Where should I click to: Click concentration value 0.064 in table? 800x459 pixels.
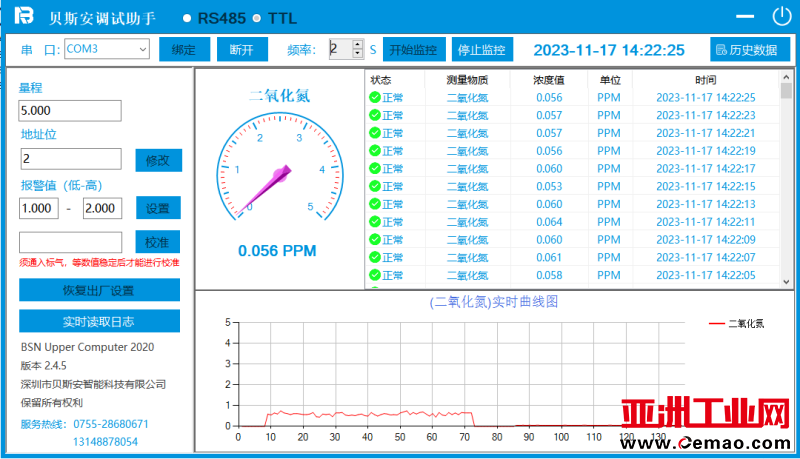pos(549,222)
